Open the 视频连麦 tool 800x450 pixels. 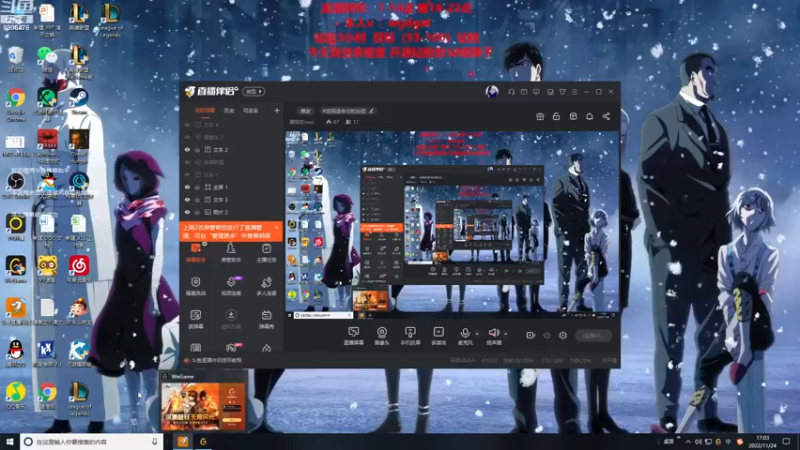tap(231, 286)
